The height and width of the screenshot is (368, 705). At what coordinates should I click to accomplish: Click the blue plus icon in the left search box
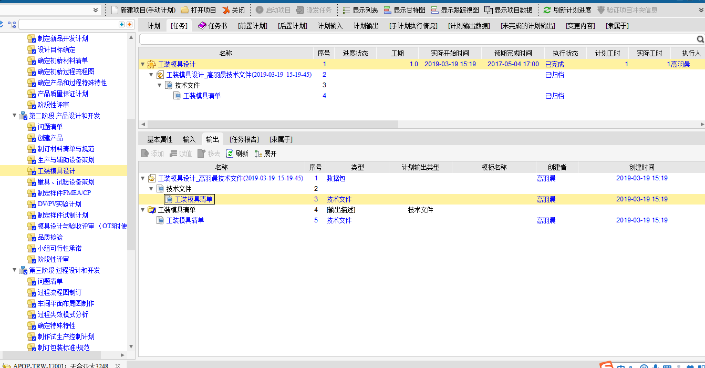click(121, 24)
